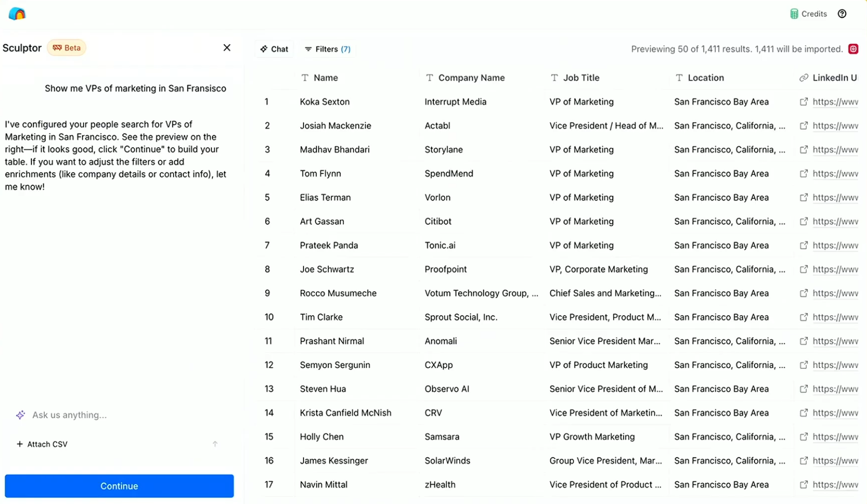The height and width of the screenshot is (504, 867).
Task: Select the company cell Observo AI
Action: click(447, 389)
